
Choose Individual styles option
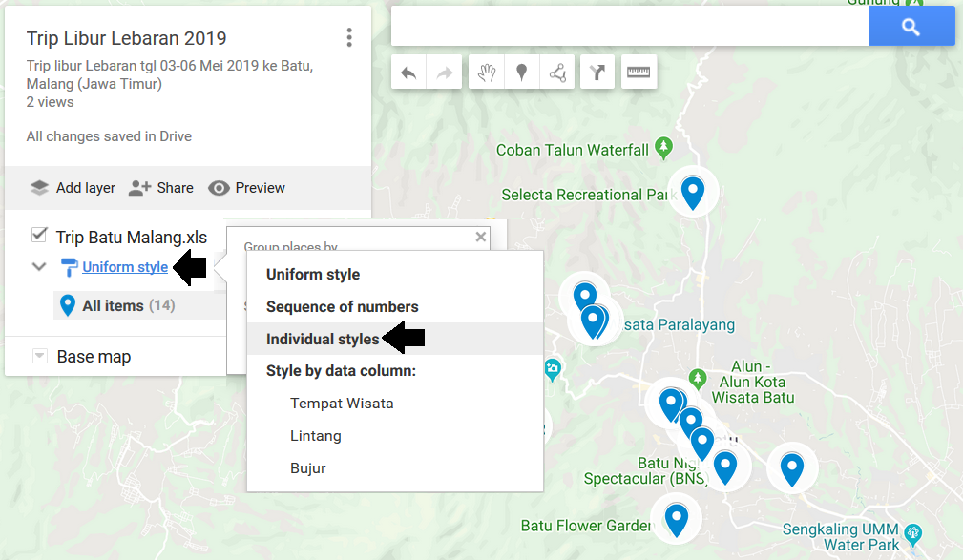click(395, 339)
